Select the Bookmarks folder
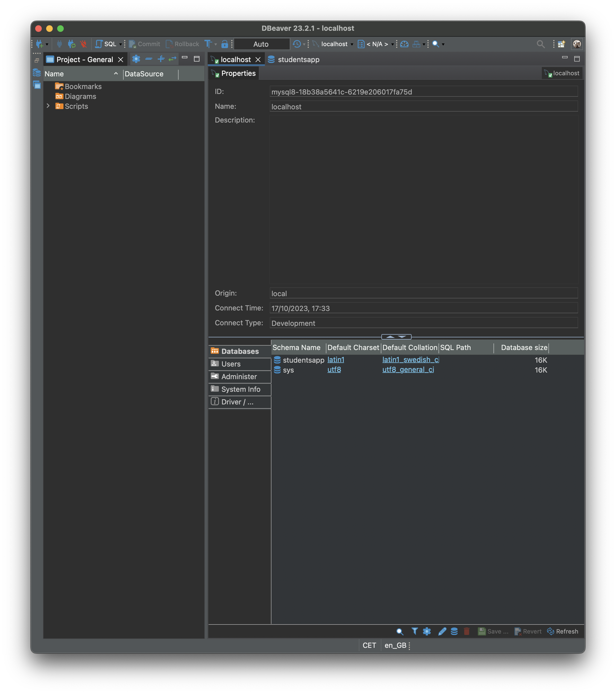616x694 pixels. tap(79, 86)
